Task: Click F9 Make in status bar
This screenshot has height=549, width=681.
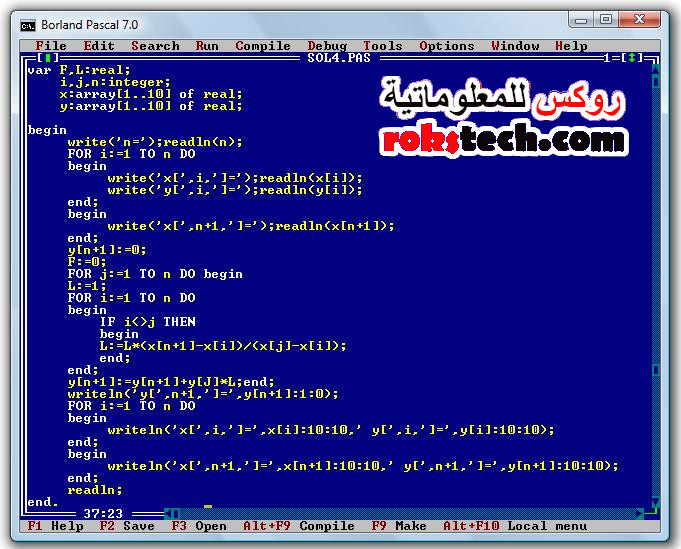Action: (399, 526)
